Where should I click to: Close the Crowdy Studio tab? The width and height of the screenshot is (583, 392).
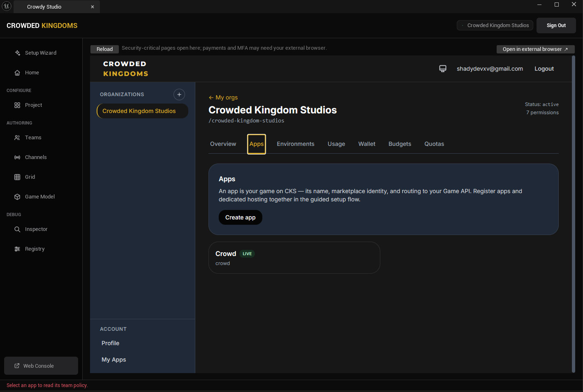click(x=93, y=7)
